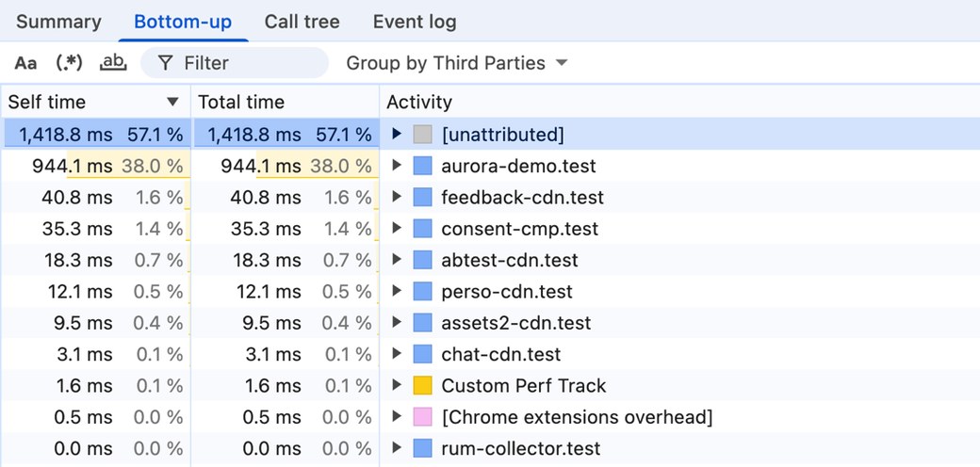Expand the perso-cdn.test row
980x467 pixels.
pyautogui.click(x=397, y=291)
